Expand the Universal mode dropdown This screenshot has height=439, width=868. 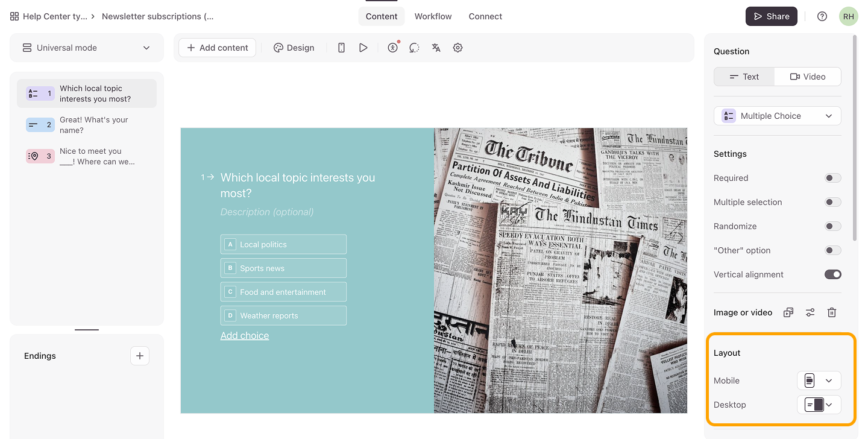[87, 48]
